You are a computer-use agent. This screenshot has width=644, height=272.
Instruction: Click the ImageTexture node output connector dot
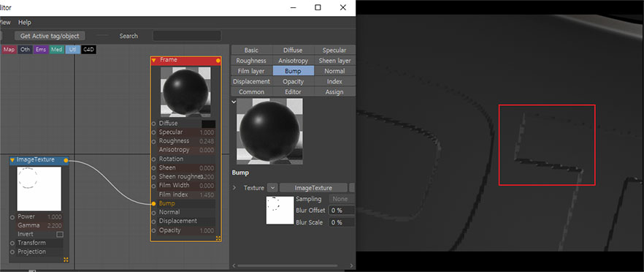pos(66,160)
